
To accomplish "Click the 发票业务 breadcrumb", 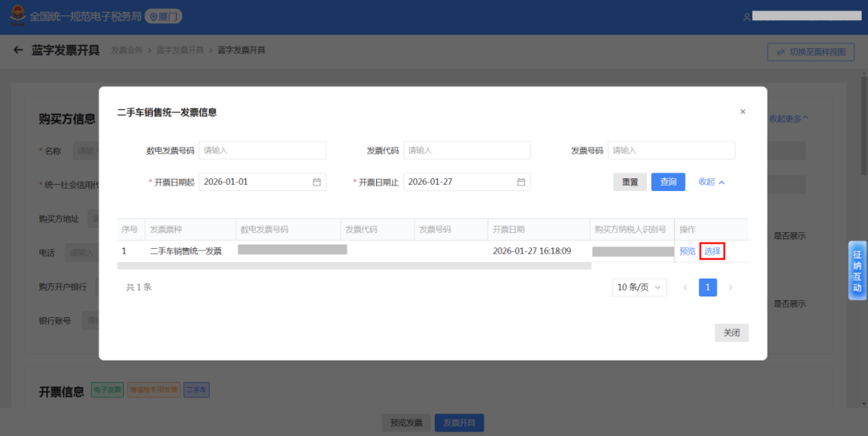I will [x=126, y=51].
